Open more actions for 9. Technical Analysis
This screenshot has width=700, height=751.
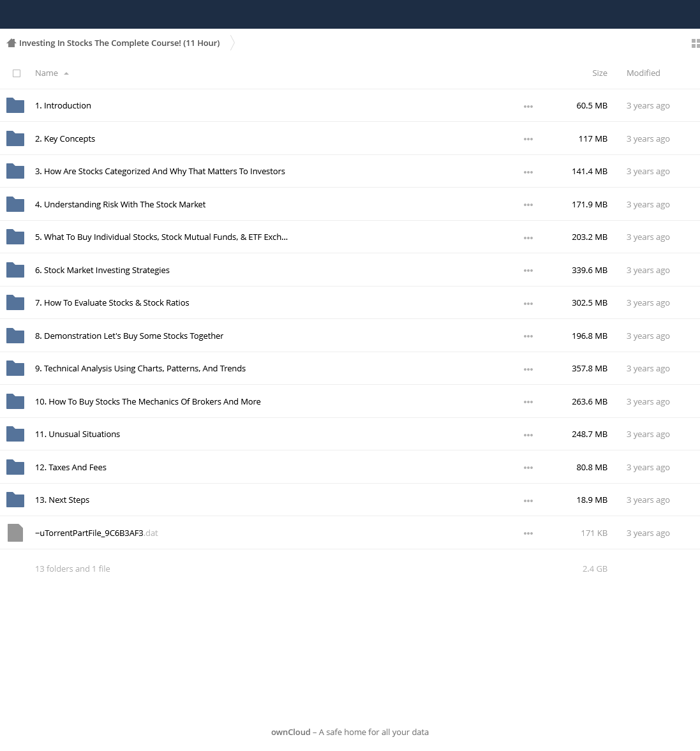pos(528,369)
